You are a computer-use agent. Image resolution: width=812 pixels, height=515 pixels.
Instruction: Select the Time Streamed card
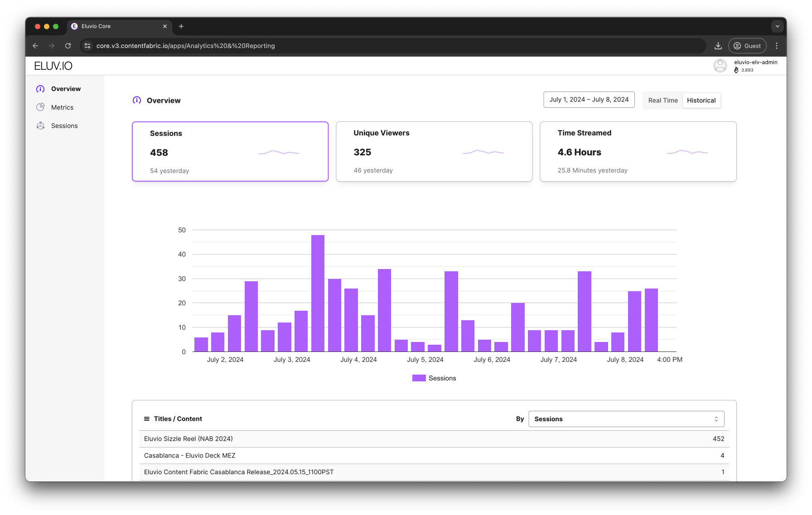coord(638,152)
